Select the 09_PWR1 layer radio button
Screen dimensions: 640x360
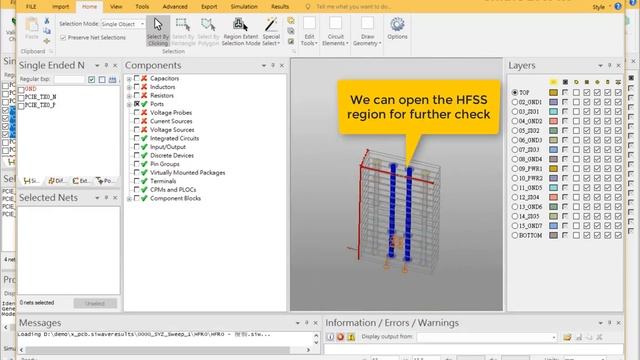point(515,169)
